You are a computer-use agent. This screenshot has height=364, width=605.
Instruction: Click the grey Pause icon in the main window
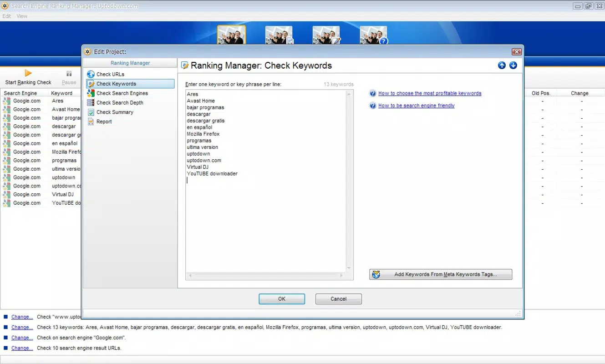coord(69,73)
